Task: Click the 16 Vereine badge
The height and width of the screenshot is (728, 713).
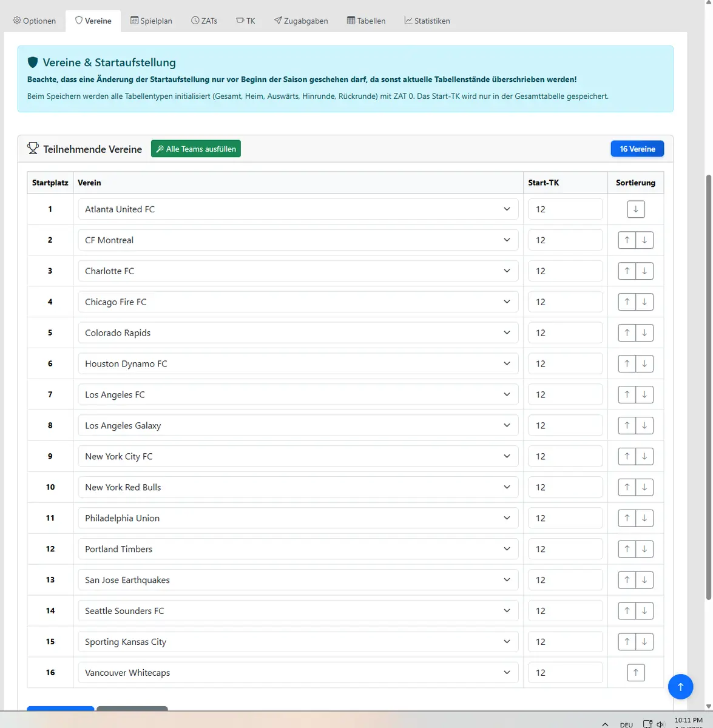Action: click(637, 149)
